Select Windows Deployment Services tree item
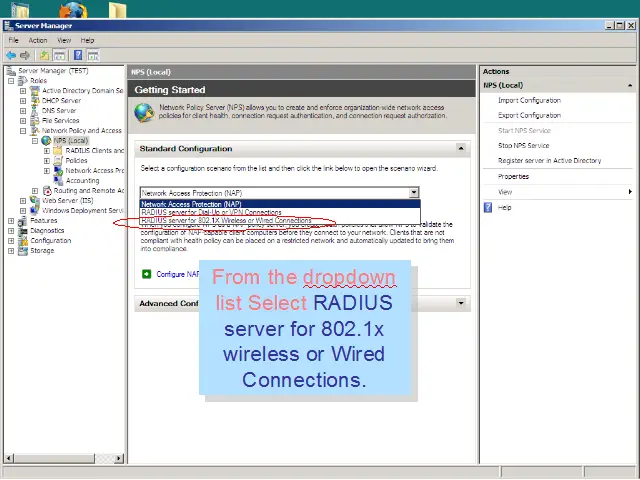 point(82,211)
